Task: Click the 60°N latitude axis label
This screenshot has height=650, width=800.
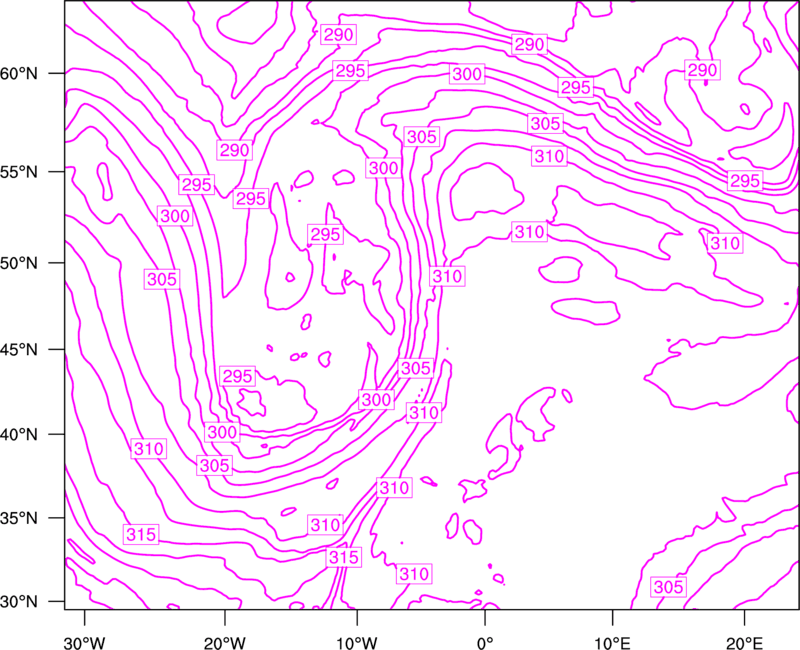Action: 19,73
